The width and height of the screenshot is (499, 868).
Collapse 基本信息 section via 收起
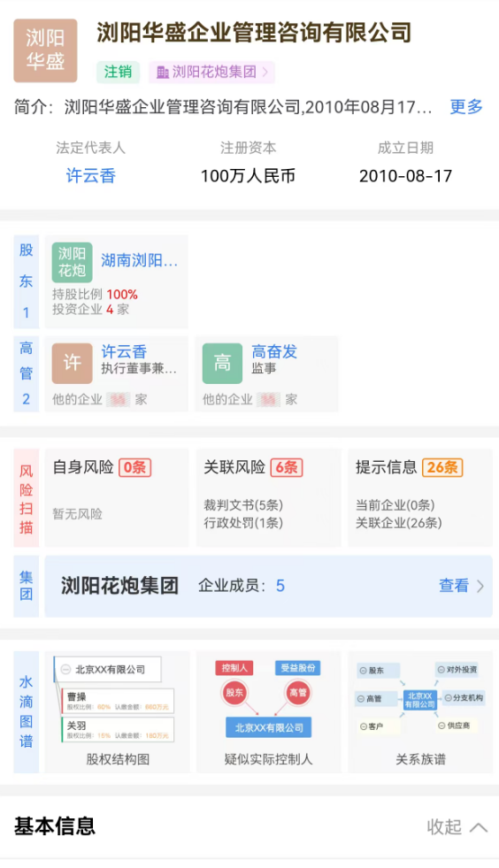(457, 827)
